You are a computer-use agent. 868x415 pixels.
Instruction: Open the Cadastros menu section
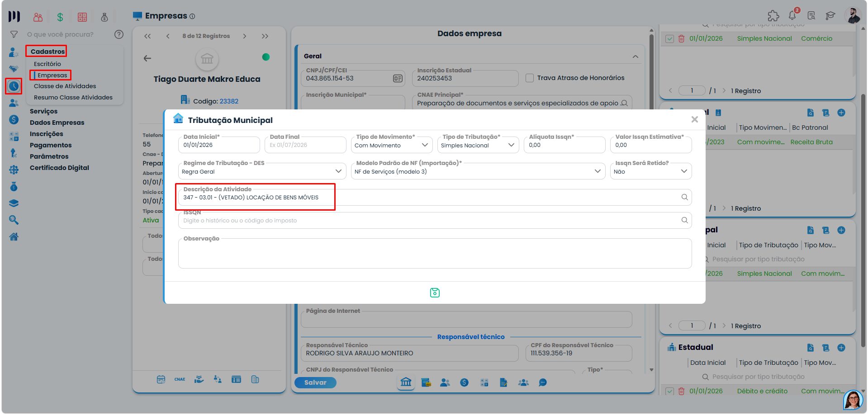coord(47,52)
